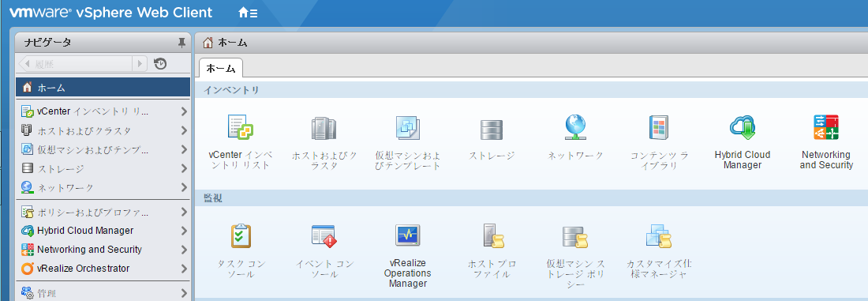
Task: Open the vCenter インベントリ リスト home icon
Action: (240, 127)
